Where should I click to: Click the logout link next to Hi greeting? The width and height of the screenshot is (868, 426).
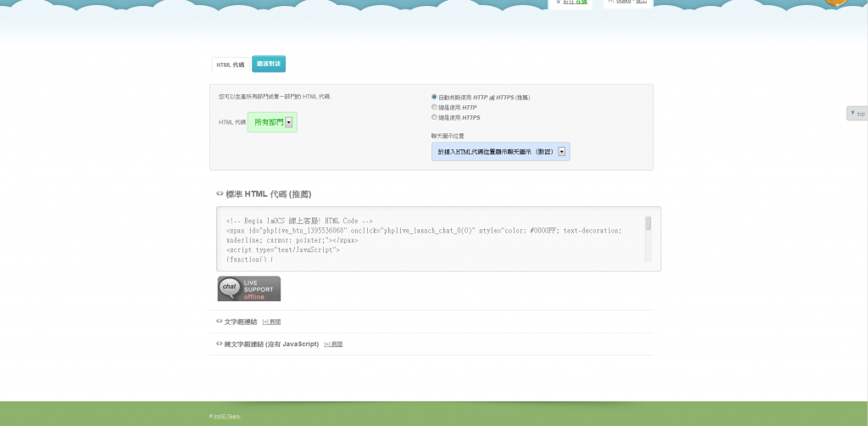pyautogui.click(x=641, y=2)
